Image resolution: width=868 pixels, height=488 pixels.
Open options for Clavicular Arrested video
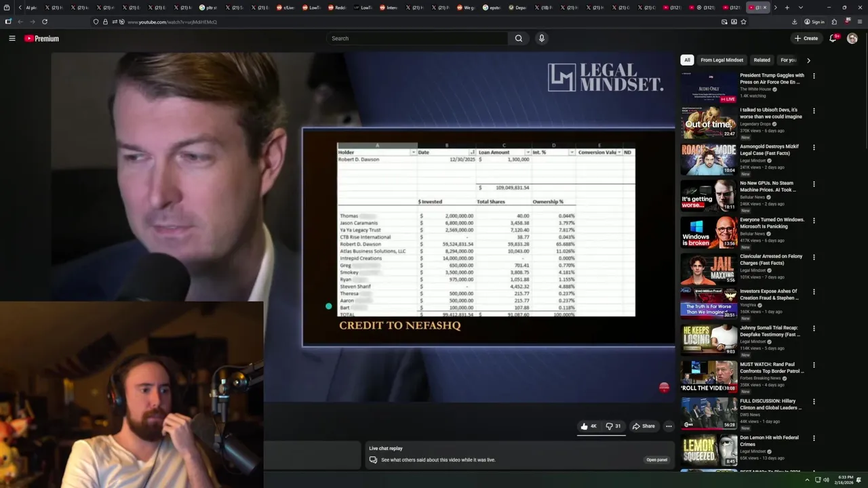click(x=814, y=257)
